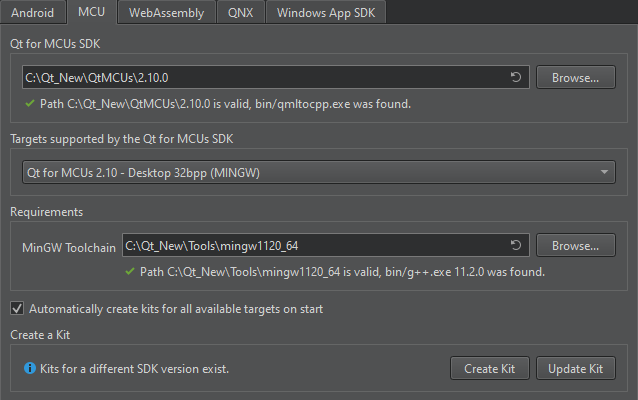The width and height of the screenshot is (638, 400).
Task: Click the MinGW Toolchain path field
Action: coord(312,245)
